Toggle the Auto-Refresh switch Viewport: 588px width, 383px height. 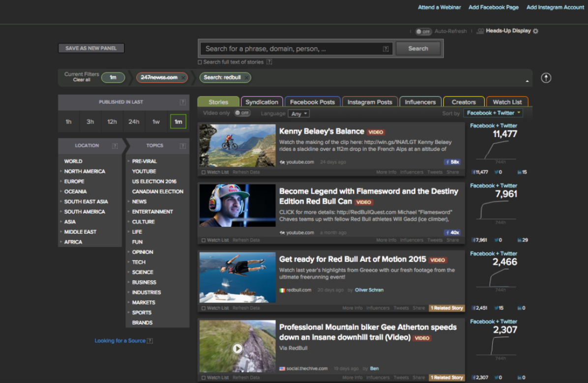pos(423,31)
